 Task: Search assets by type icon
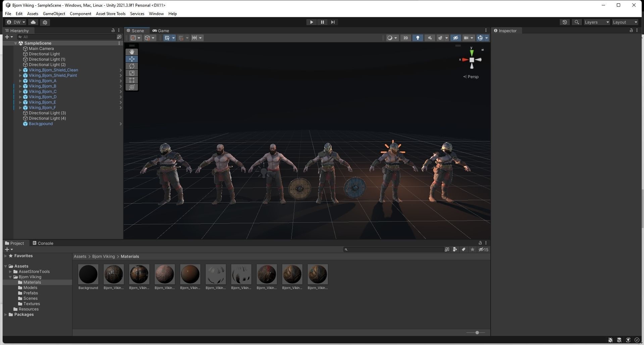(x=455, y=249)
